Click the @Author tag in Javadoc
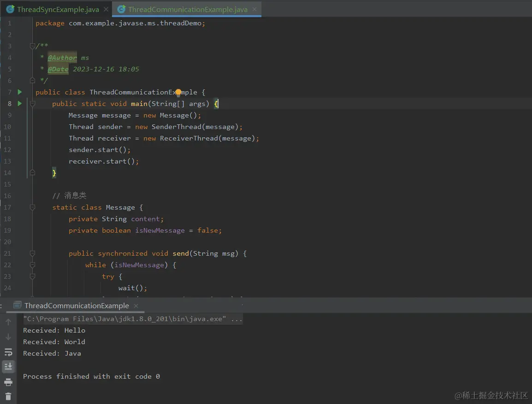 (62, 58)
